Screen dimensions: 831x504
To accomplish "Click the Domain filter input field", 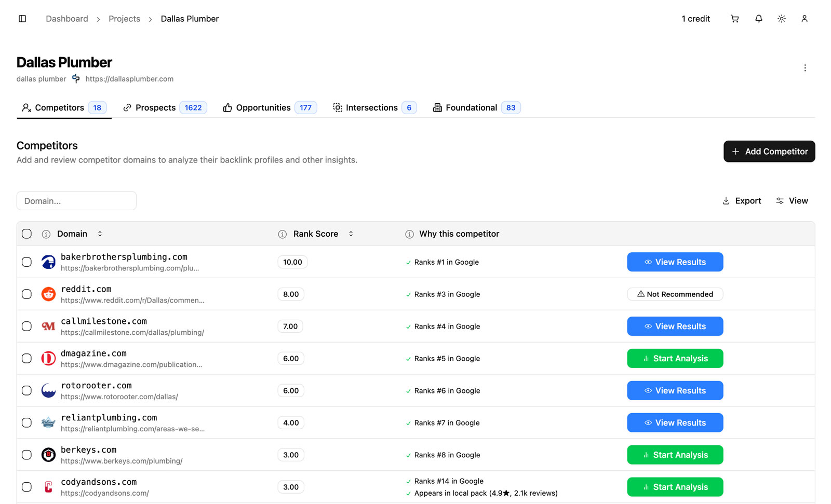I will pyautogui.click(x=76, y=201).
